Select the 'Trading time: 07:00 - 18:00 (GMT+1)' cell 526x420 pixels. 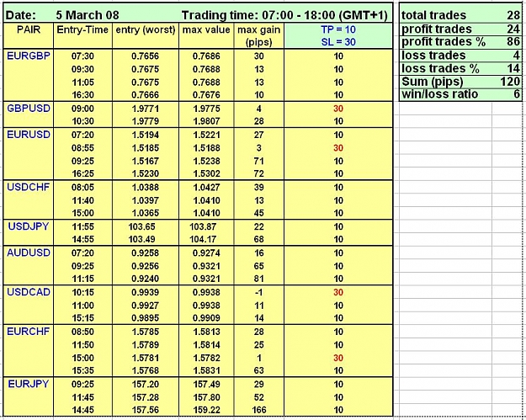(x=284, y=15)
